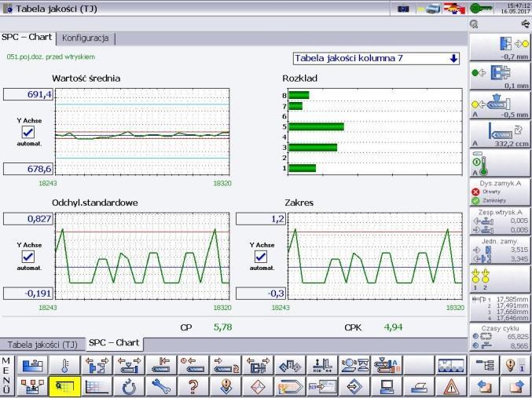The height and width of the screenshot is (398, 532).
Task: Open dosing volume panel showing 332,2 ccm
Action: click(x=500, y=134)
